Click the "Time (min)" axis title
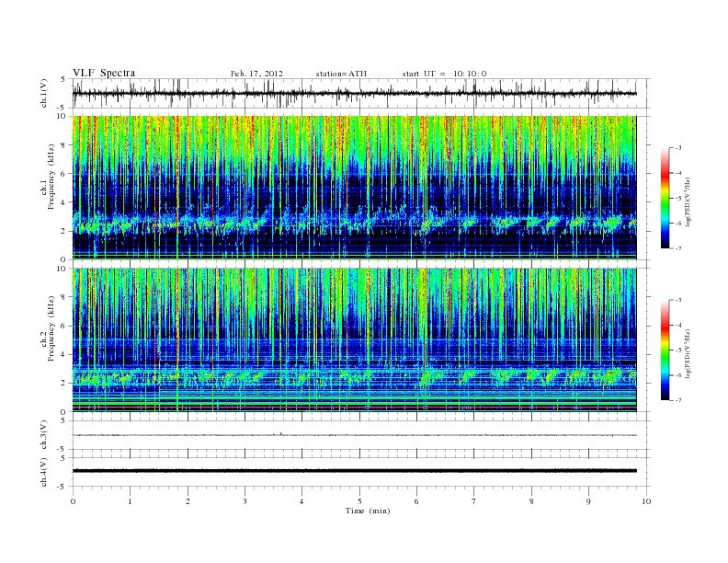728x563 pixels. tap(368, 511)
